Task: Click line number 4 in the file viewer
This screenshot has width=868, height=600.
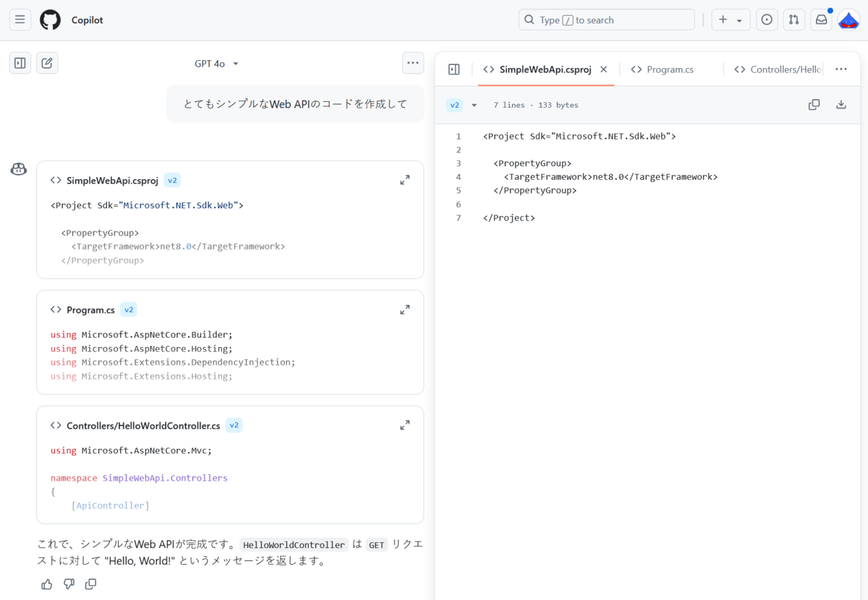Action: [x=459, y=176]
